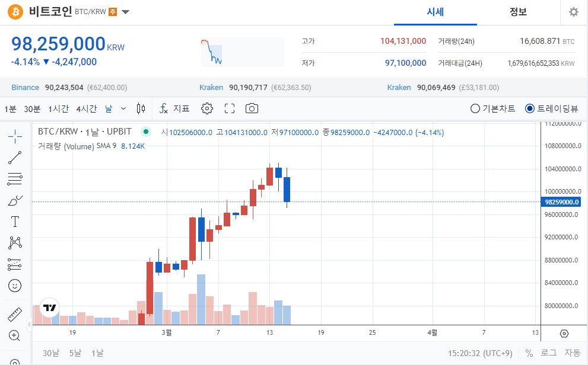Activate the zoom in tool
This screenshot has width=588, height=365.
[x=14, y=335]
